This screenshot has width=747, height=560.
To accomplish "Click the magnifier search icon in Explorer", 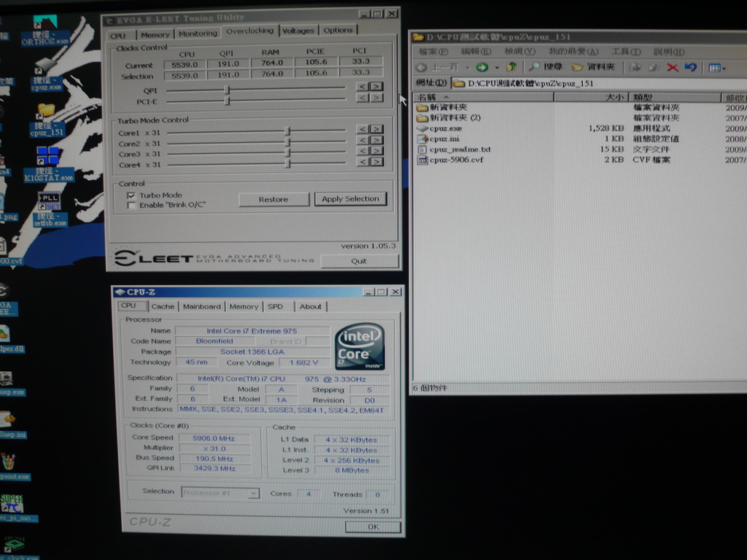I will click(x=535, y=67).
